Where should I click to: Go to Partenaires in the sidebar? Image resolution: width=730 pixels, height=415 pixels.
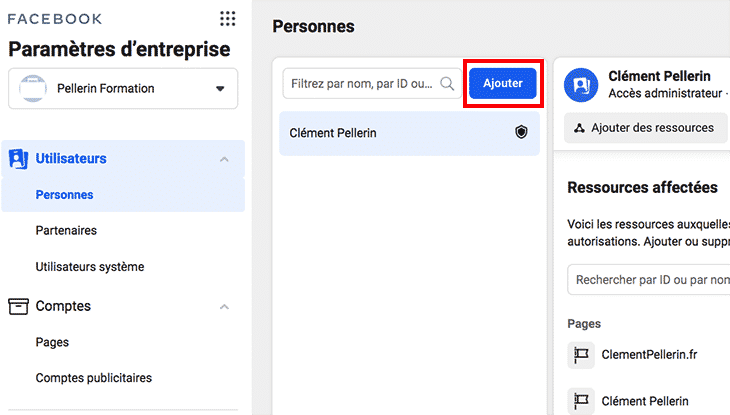click(x=66, y=230)
